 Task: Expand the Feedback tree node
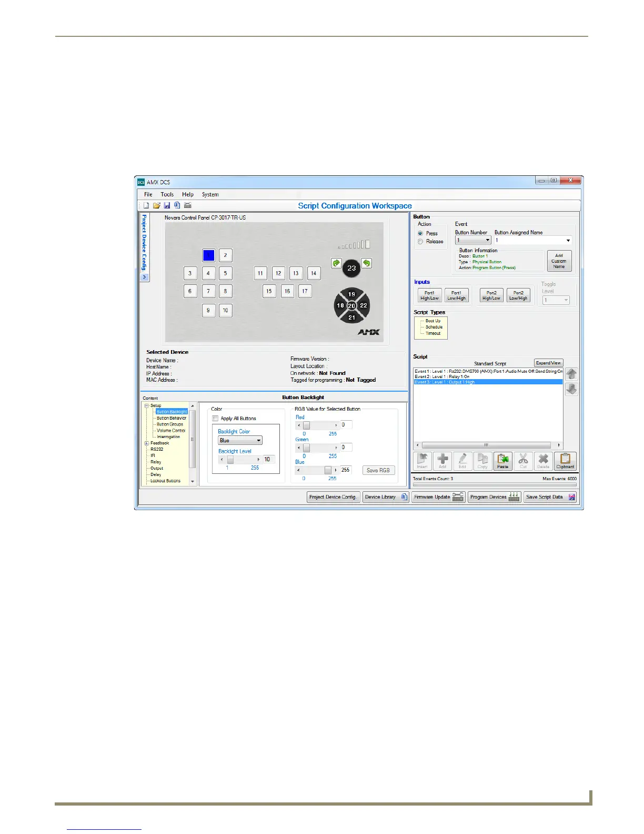147,443
